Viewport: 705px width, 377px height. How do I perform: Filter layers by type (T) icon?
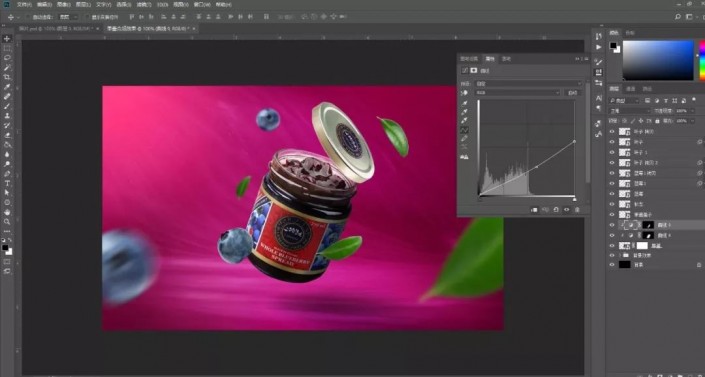pos(666,101)
